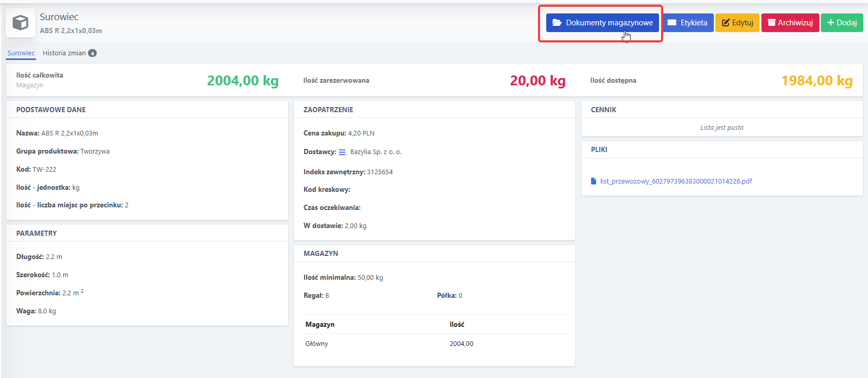Image resolution: width=868 pixels, height=378 pixels.
Task: Archive the material with Archiwizuj
Action: click(x=790, y=23)
